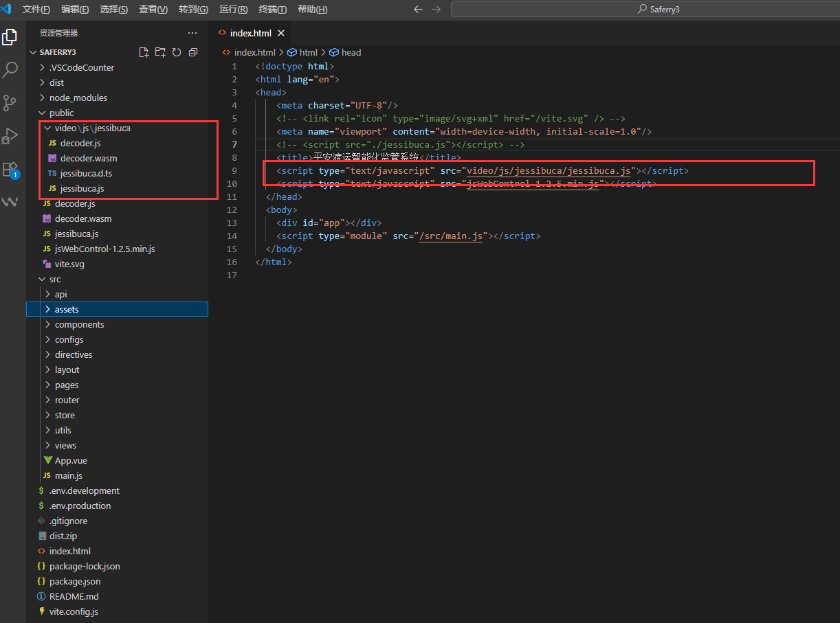Expand the node_modules folder
This screenshot has height=623, width=840.
pos(80,98)
